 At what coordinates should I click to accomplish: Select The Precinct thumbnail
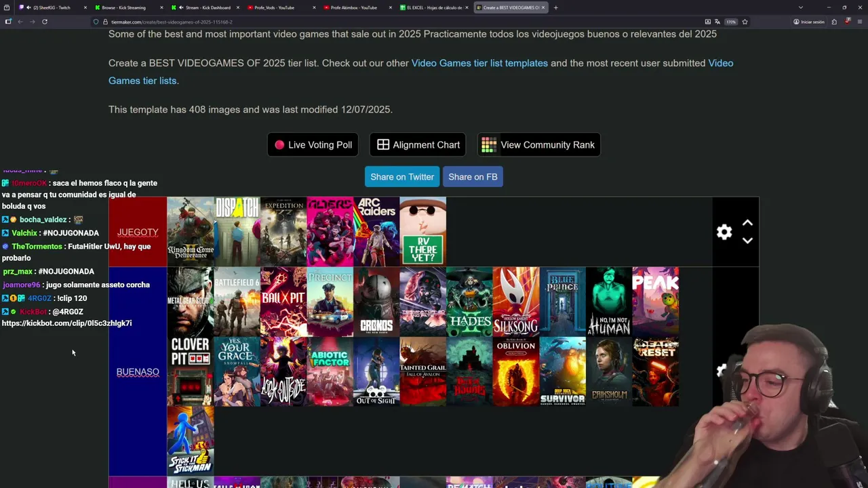pyautogui.click(x=330, y=302)
